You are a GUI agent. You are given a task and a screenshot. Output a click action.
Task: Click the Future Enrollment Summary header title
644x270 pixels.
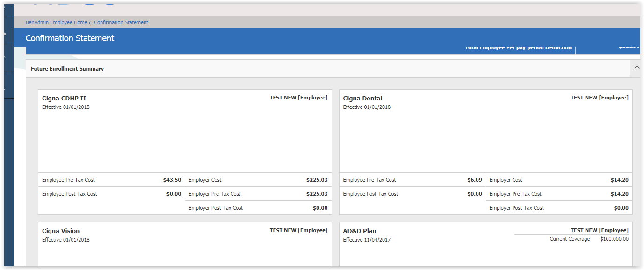click(67, 69)
